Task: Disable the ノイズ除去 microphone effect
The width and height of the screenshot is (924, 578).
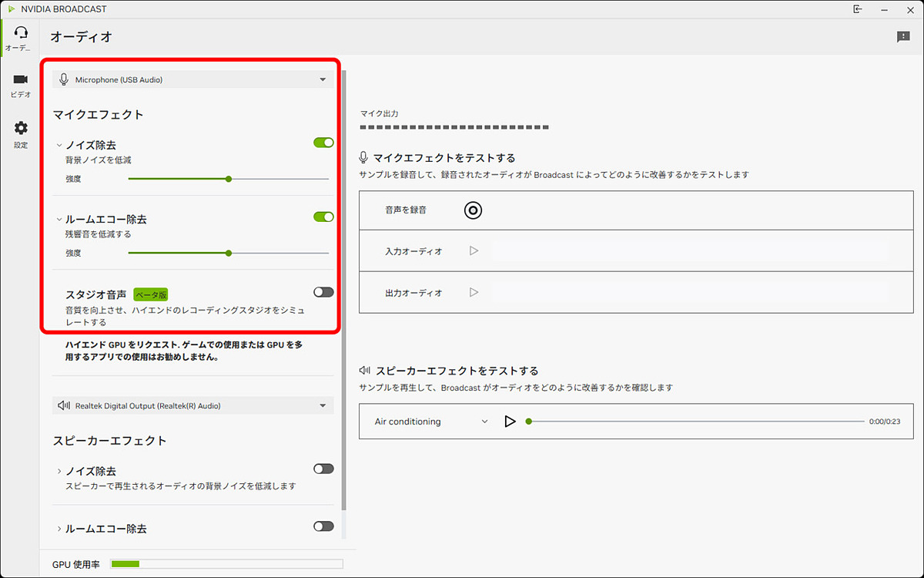Action: click(323, 142)
